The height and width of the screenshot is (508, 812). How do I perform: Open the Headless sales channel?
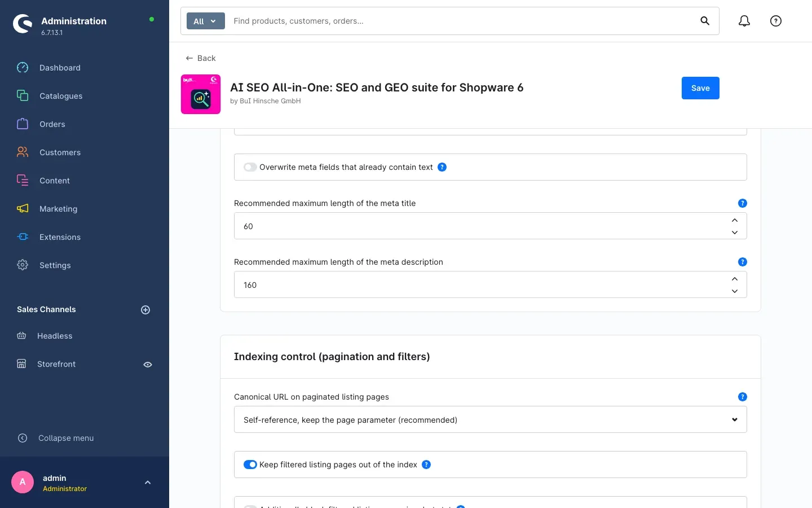(55, 336)
